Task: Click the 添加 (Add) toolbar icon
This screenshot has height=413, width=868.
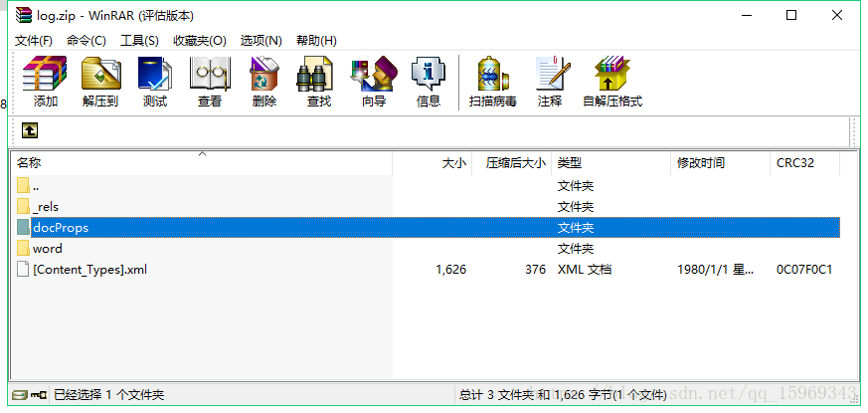Action: click(45, 74)
